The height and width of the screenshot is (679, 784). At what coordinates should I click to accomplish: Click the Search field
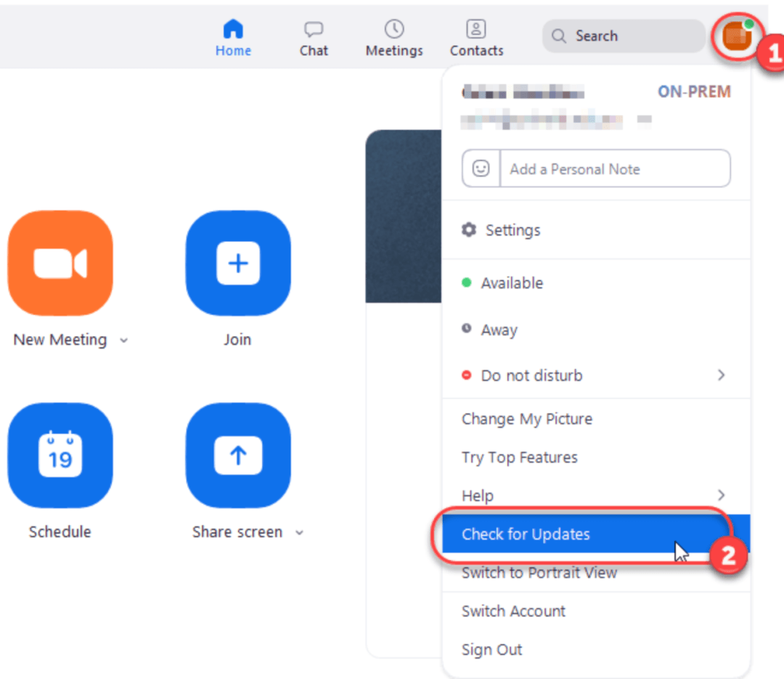pos(624,36)
